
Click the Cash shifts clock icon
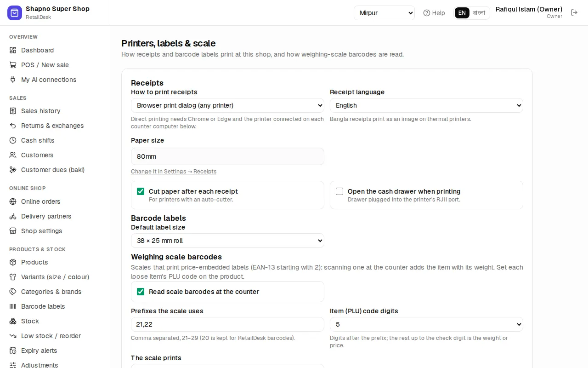[13, 140]
